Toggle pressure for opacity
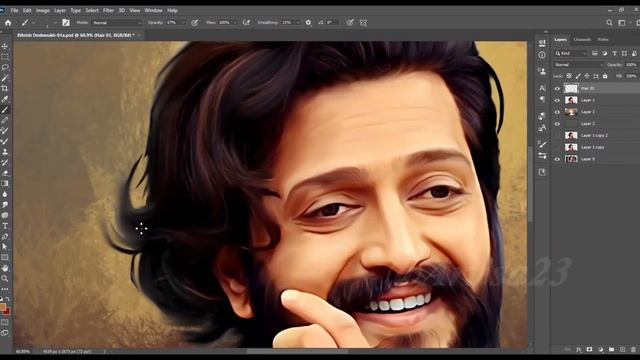Viewport: 640px width, 360px height. [195, 23]
